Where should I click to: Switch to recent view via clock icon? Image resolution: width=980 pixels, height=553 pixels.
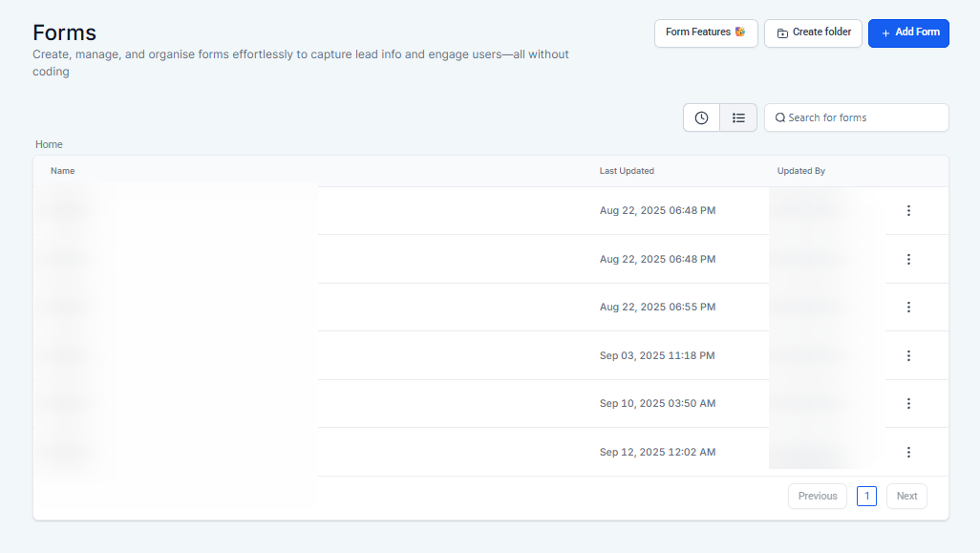pos(701,117)
